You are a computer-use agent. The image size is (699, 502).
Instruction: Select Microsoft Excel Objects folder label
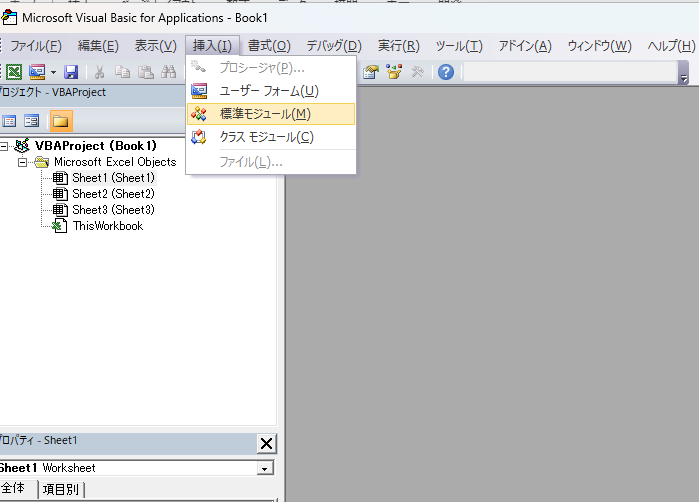coord(115,162)
